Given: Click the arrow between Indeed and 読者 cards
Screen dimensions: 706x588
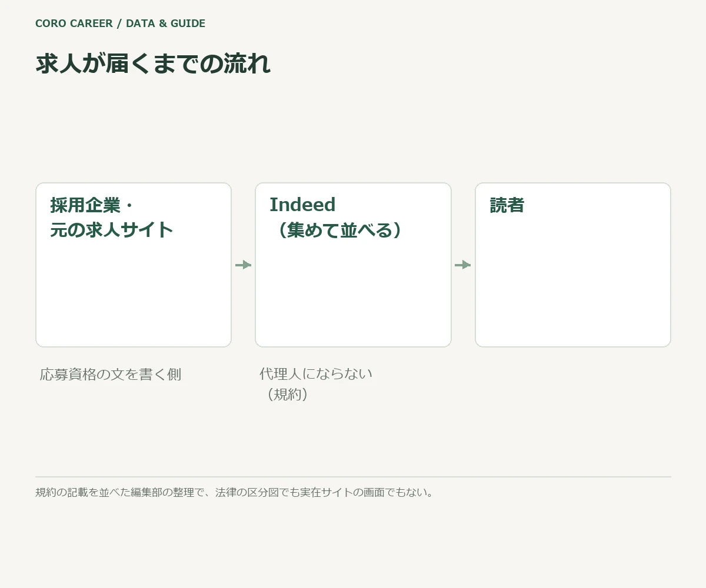Looking at the screenshot, I should [463, 265].
